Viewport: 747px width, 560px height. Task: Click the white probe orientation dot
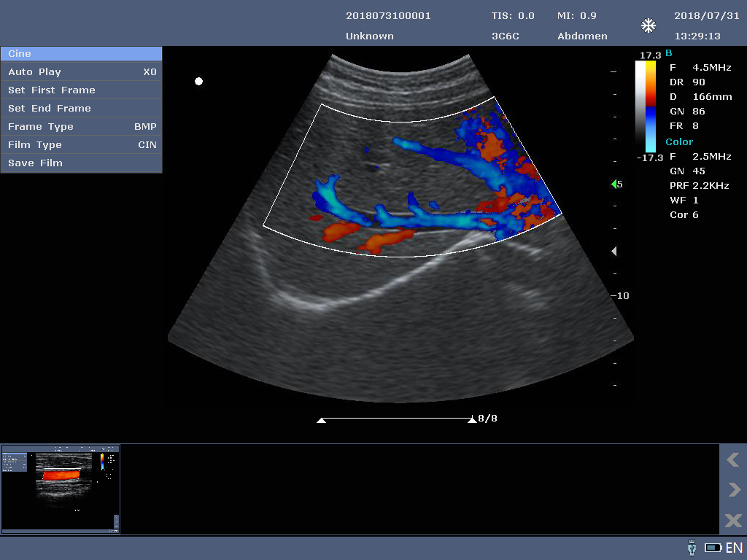tap(198, 82)
